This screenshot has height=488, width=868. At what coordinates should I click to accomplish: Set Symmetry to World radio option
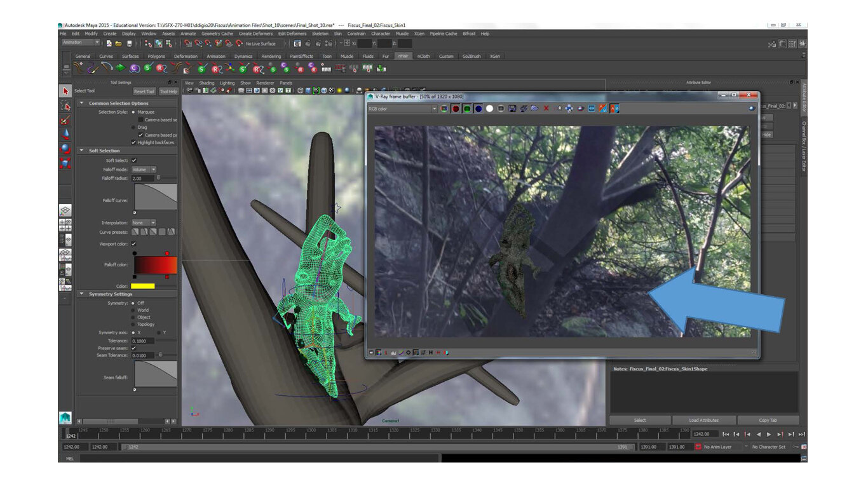133,310
